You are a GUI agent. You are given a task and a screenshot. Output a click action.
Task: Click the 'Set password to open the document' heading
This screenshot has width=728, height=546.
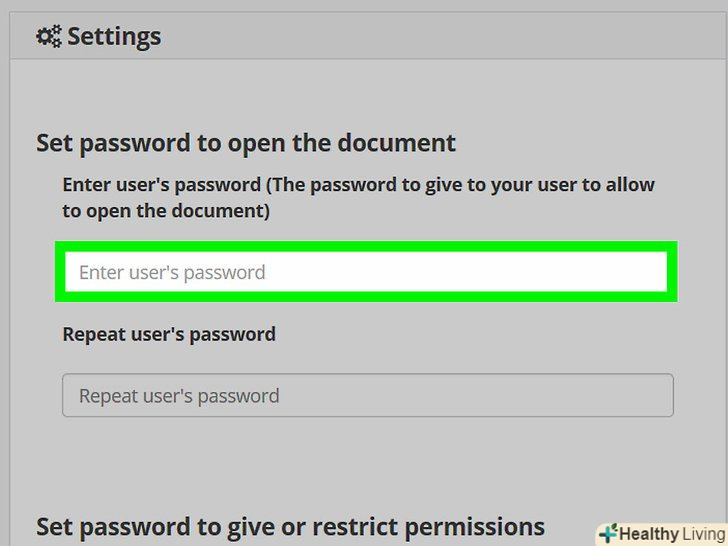point(246,143)
